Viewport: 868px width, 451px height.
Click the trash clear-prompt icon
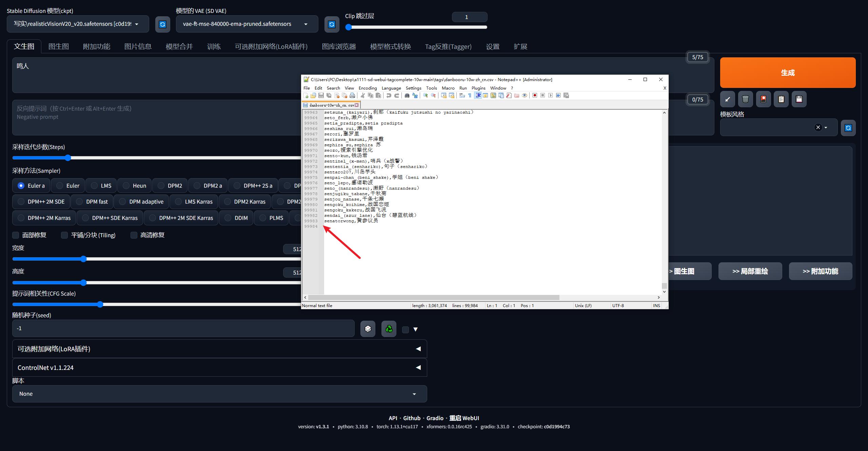(745, 99)
